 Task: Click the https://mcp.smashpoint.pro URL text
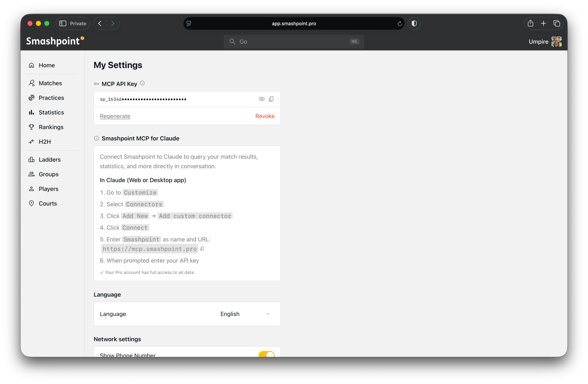click(x=150, y=249)
